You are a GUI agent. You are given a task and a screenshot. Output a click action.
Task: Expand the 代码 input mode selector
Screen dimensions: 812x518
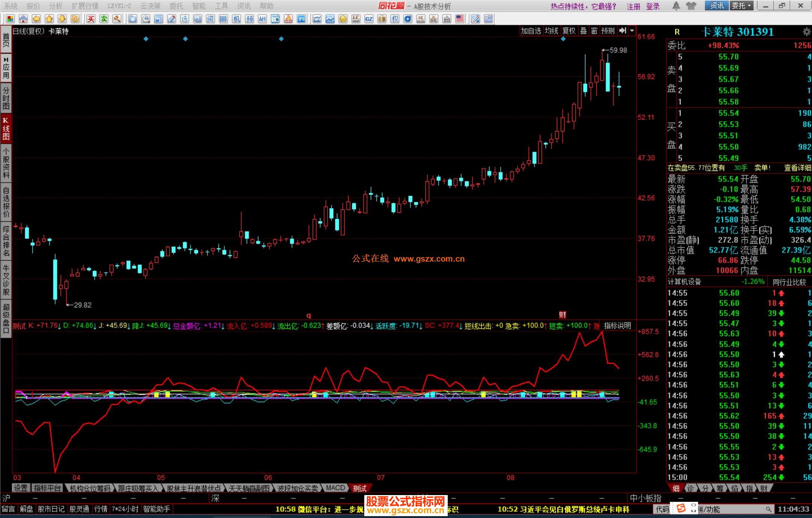pos(663,509)
